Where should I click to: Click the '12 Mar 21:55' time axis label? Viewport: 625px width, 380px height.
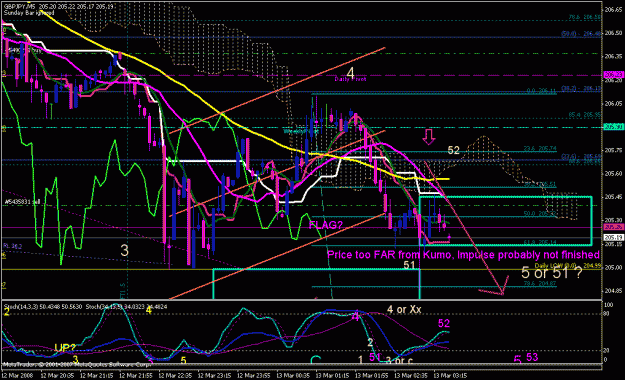click(x=136, y=375)
